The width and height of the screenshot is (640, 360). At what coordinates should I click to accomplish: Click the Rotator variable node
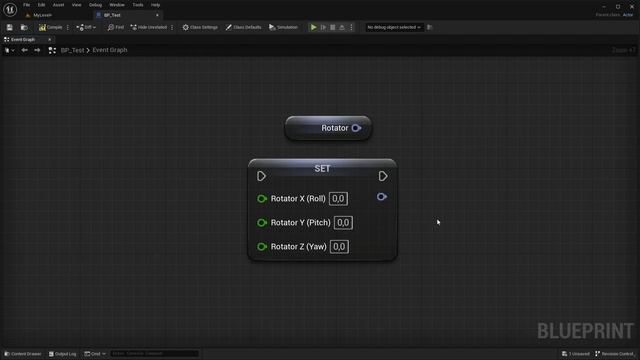328,128
